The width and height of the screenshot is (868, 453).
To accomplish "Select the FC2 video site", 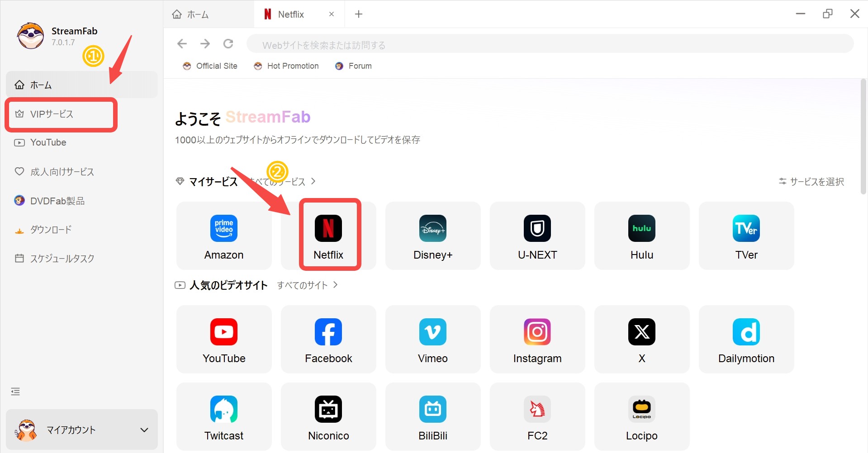I will point(537,416).
